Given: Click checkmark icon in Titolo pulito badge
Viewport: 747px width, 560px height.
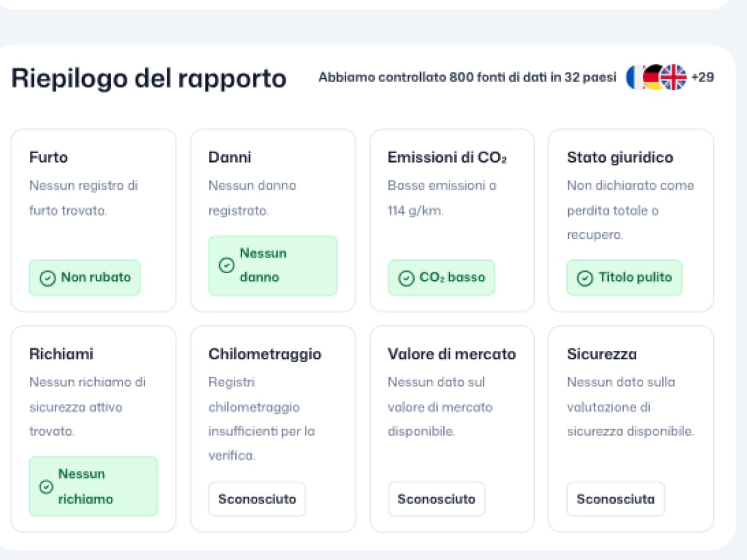Looking at the screenshot, I should tap(585, 278).
